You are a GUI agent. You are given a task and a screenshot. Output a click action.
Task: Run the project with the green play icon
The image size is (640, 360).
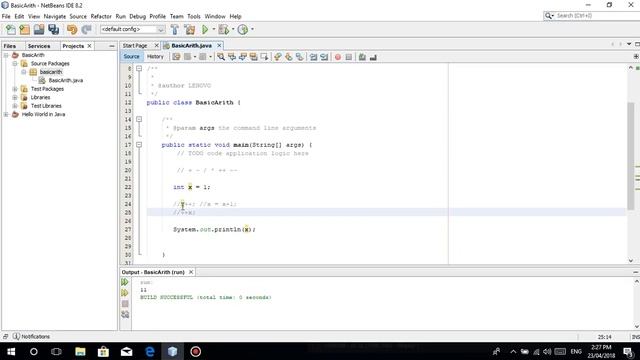pos(205,29)
